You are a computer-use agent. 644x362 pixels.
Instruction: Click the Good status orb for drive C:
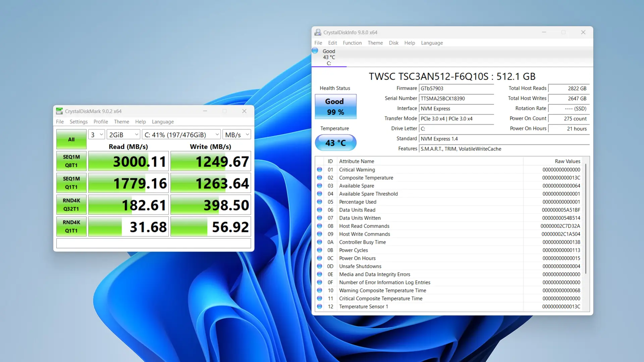(315, 51)
